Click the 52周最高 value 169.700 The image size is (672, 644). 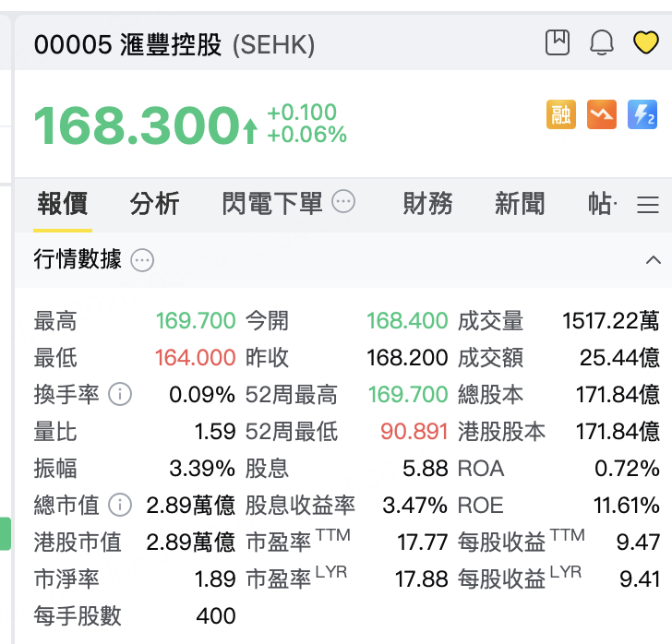pyautogui.click(x=408, y=394)
